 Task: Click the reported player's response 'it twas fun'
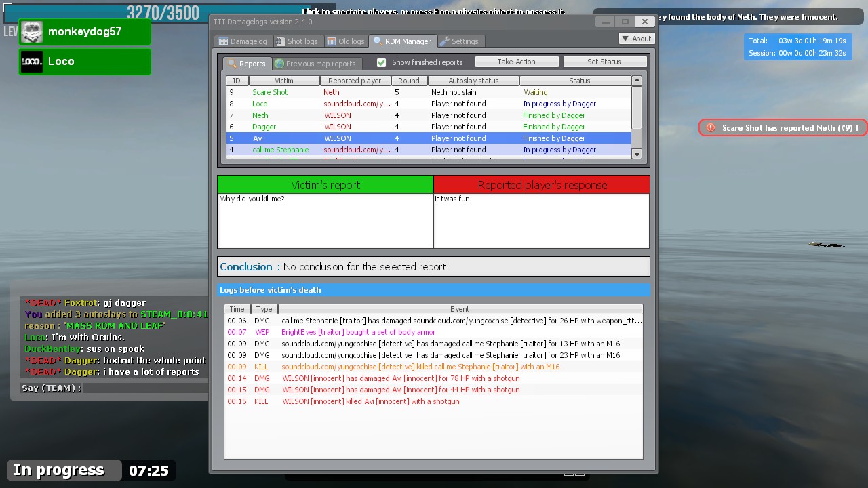tap(452, 199)
